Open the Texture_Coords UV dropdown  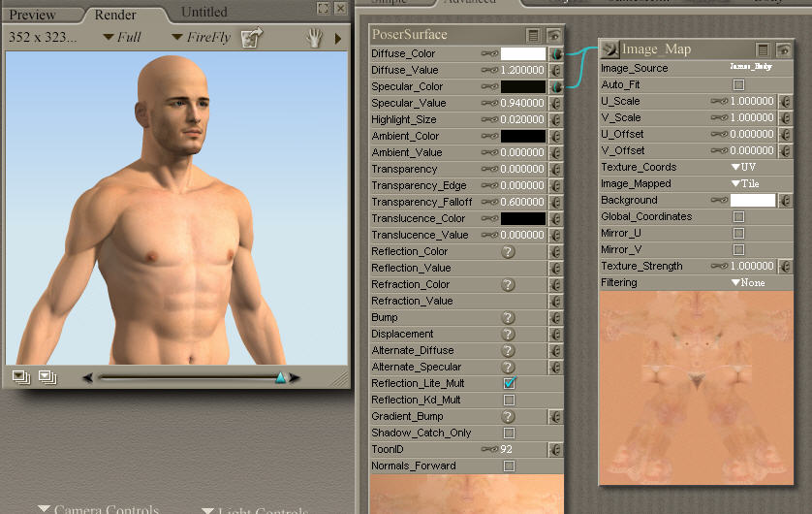743,167
